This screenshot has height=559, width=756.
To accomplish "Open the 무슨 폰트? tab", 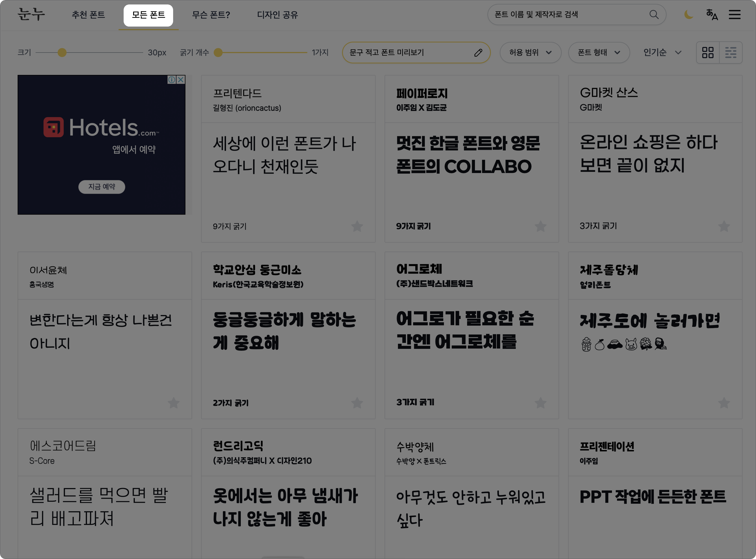I will pyautogui.click(x=211, y=15).
